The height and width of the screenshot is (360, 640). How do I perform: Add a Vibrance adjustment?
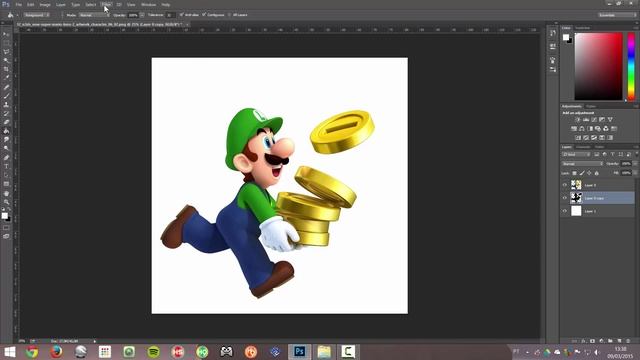(610, 120)
